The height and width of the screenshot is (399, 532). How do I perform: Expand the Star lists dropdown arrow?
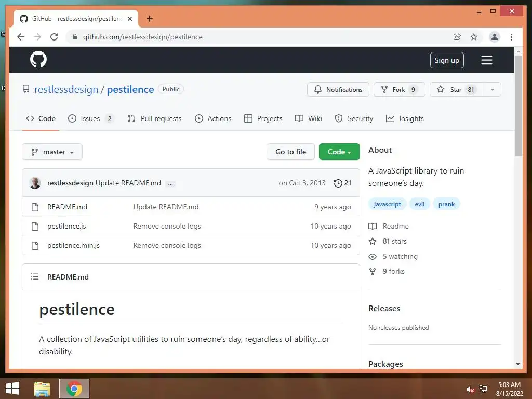[x=493, y=89]
